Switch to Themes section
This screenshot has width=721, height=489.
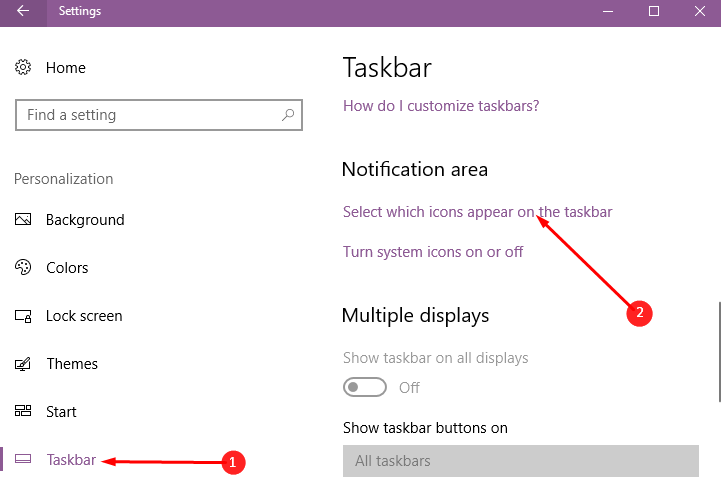click(x=72, y=364)
